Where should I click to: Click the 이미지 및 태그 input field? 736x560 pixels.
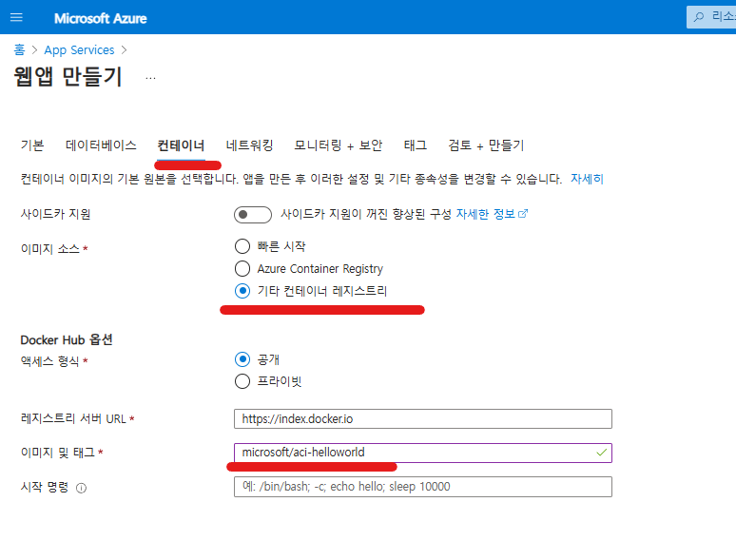[423, 453]
